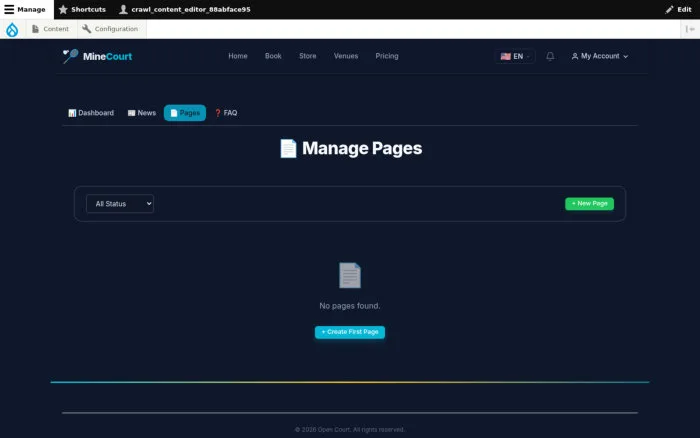Open the Content admin link

[x=50, y=29]
